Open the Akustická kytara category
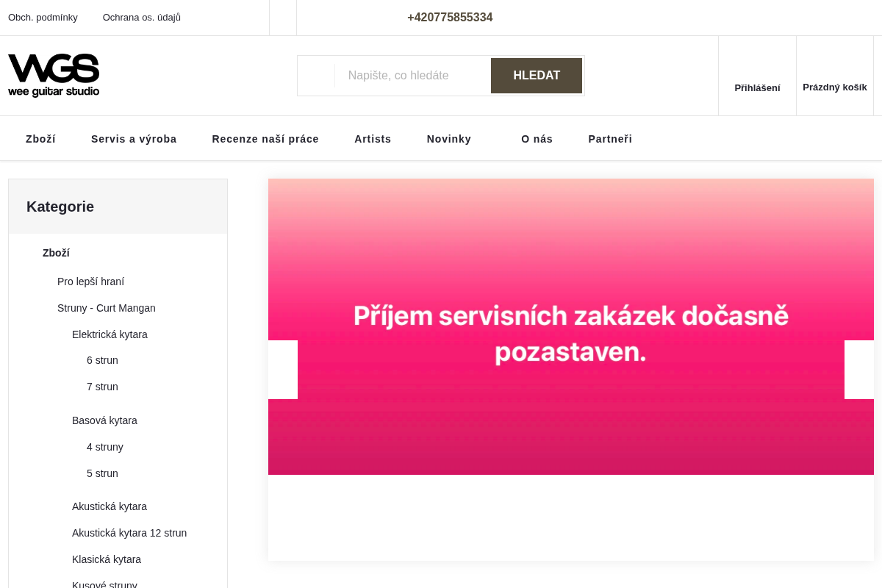This screenshot has height=588, width=882. coord(110,506)
